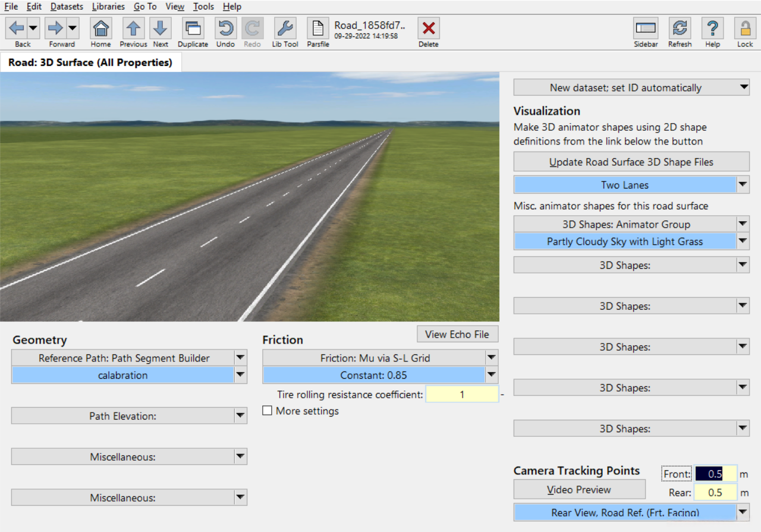Image resolution: width=761 pixels, height=532 pixels.
Task: Click the red Delete icon
Action: 428,29
